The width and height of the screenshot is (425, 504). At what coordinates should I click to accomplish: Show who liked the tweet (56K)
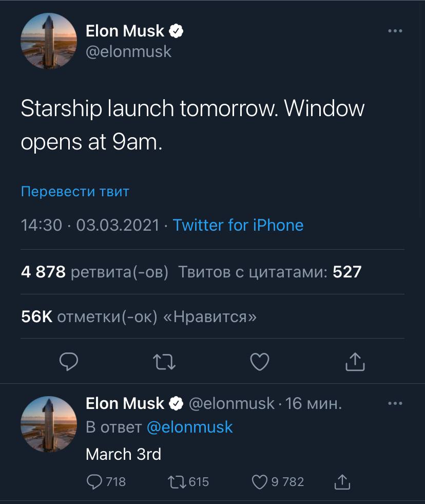(139, 316)
